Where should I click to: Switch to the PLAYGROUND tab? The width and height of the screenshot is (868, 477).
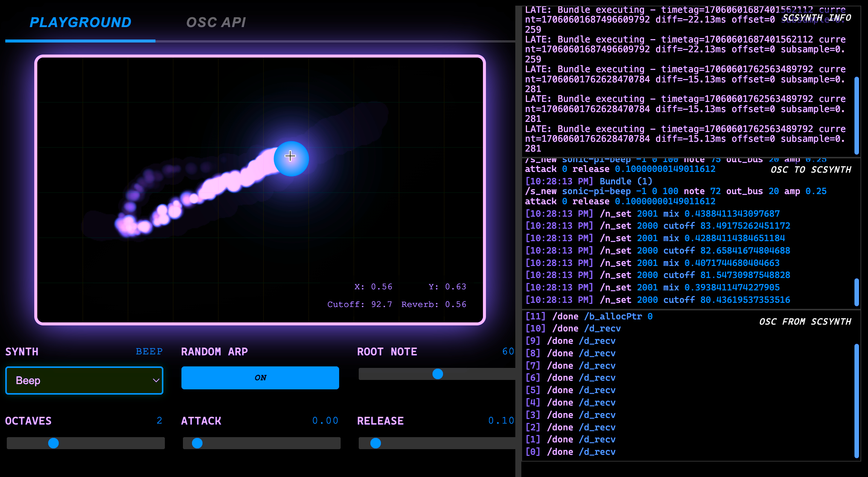tap(81, 23)
